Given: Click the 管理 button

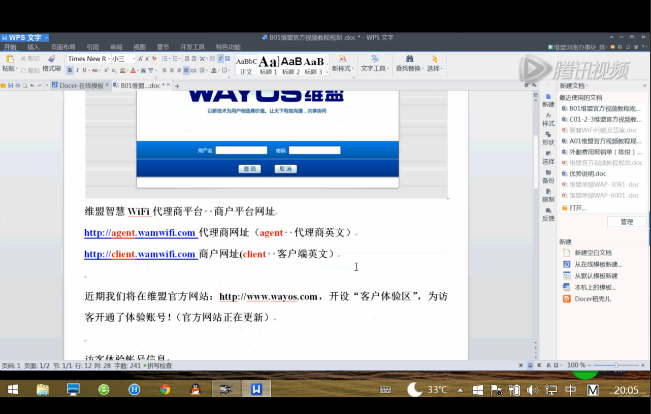Looking at the screenshot, I should 627,222.
